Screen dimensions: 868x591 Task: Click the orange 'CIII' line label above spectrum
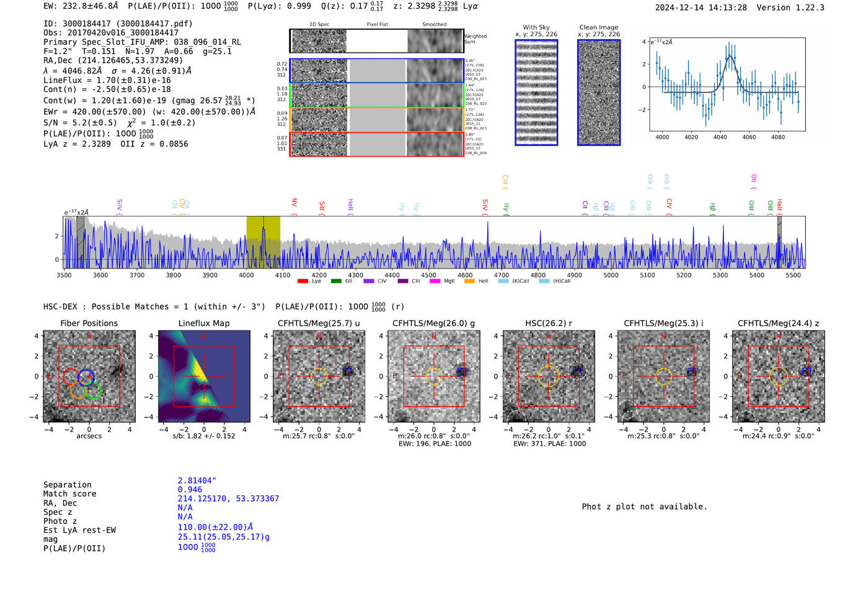point(505,181)
